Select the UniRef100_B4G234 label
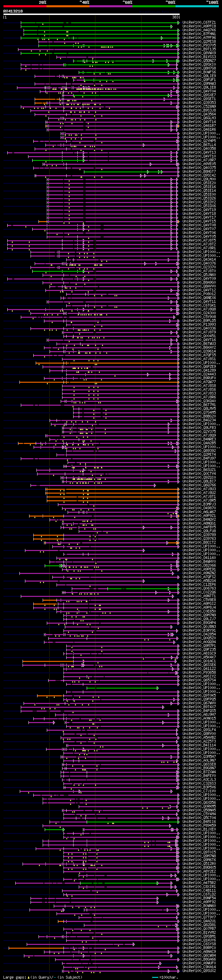The width and height of the screenshot is (222, 980). [x=199, y=420]
